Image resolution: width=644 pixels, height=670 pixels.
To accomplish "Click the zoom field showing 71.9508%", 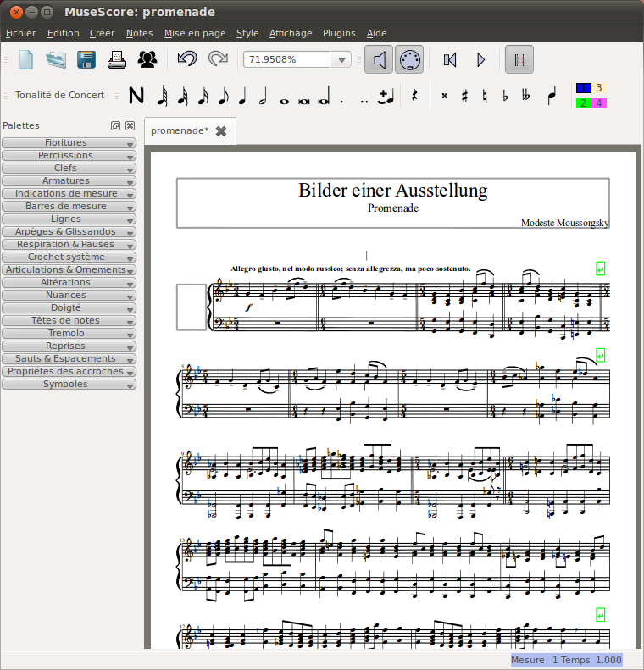I will (286, 59).
